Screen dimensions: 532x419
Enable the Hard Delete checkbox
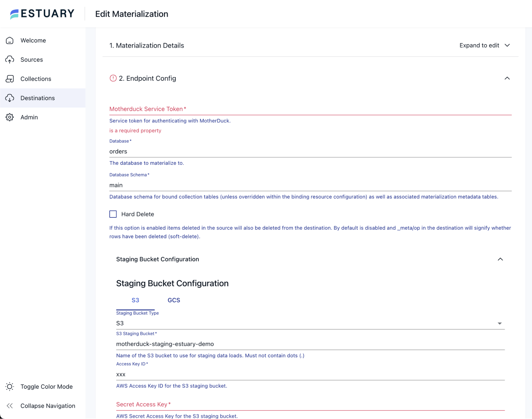coord(113,214)
